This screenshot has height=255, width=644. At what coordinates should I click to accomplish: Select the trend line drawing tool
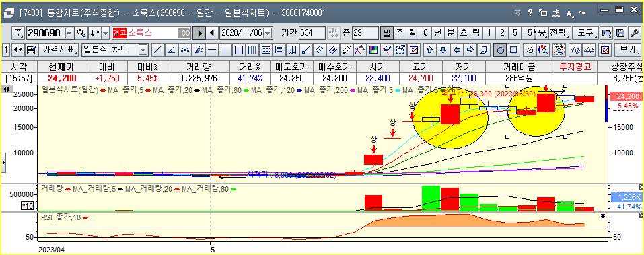157,50
